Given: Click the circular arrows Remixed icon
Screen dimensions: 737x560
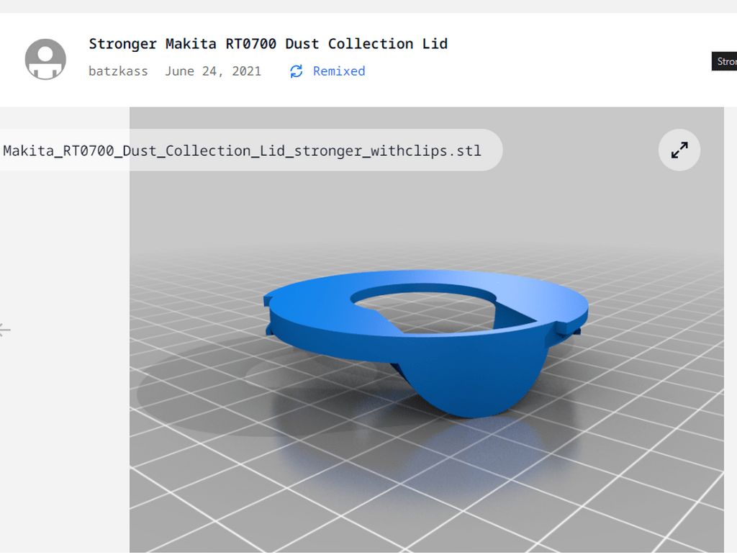Looking at the screenshot, I should (x=296, y=71).
